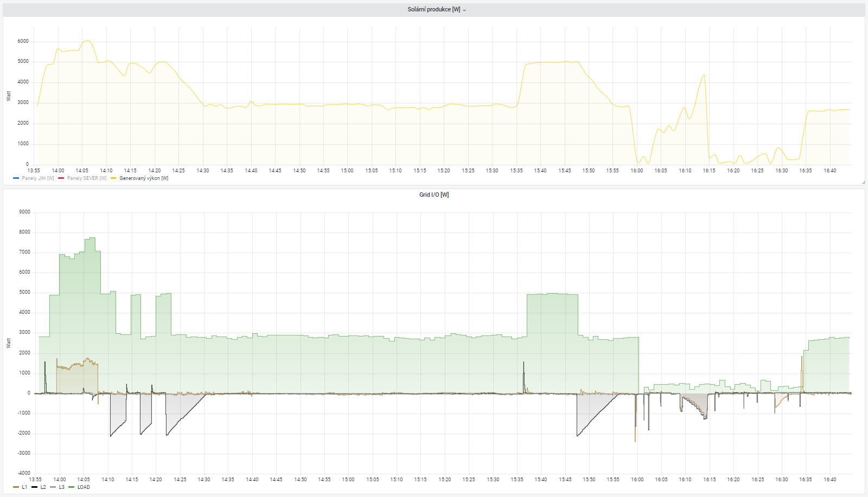Click the 9000 y-axis value in Grid I/O chart
This screenshot has width=868, height=497.
pyautogui.click(x=24, y=212)
